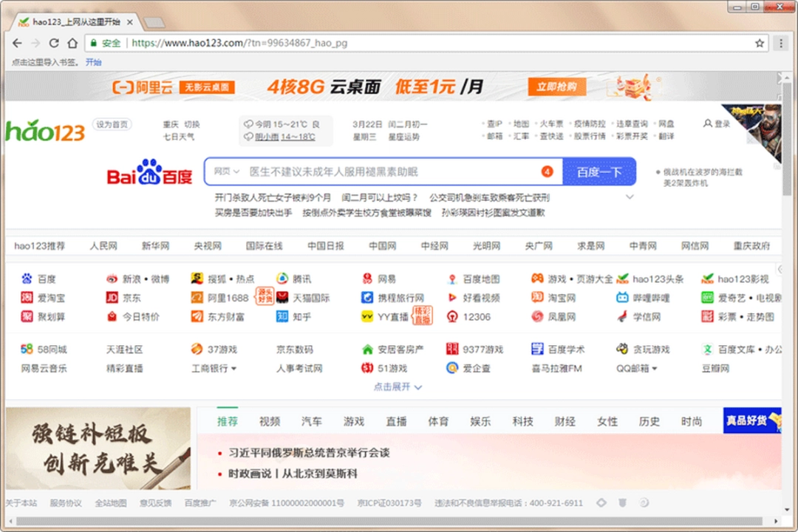The height and width of the screenshot is (532, 798).
Task: Open Taobao using the 淘宝网 icon
Action: pyautogui.click(x=537, y=297)
